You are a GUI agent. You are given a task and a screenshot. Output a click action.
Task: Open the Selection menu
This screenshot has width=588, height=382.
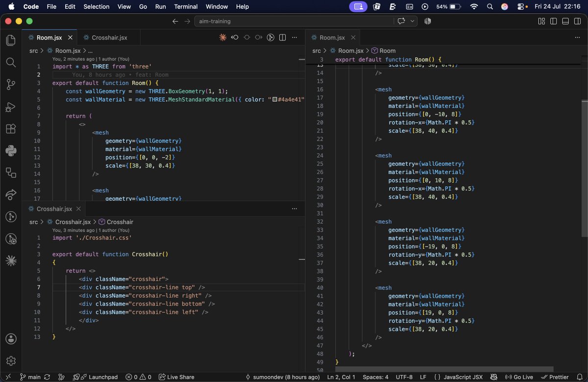(x=97, y=6)
